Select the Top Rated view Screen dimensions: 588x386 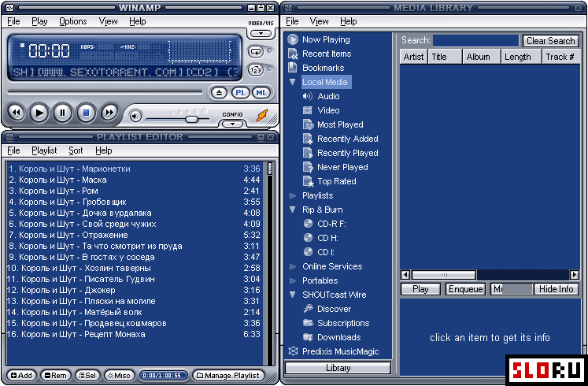tap(337, 181)
